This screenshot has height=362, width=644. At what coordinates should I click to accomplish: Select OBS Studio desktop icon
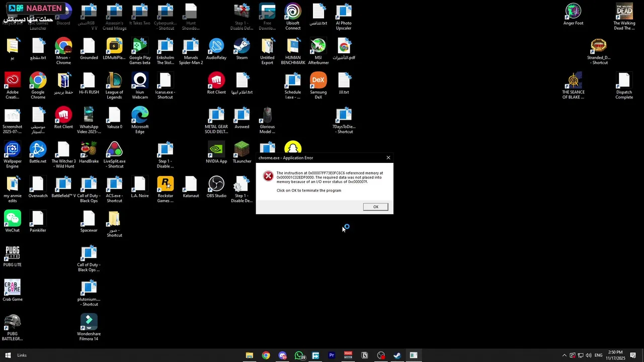(x=216, y=187)
